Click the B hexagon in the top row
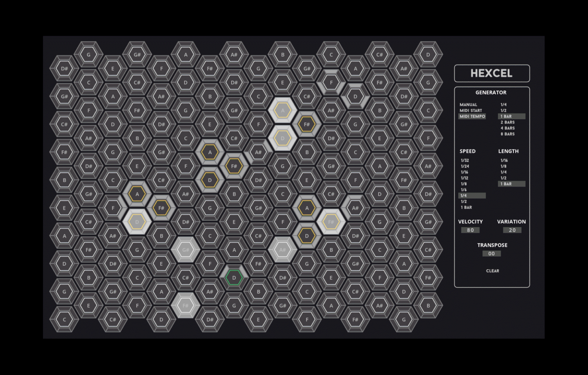This screenshot has height=375, width=588. tap(283, 55)
